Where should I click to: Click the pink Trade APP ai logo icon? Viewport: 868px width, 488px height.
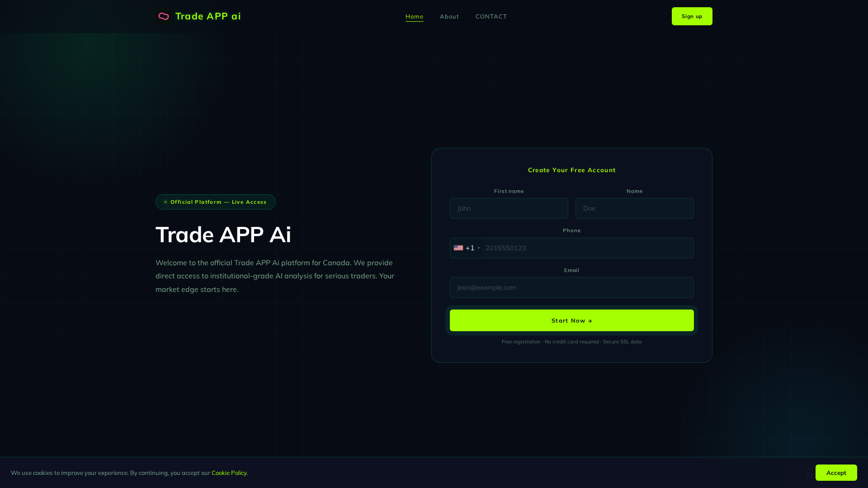tap(164, 16)
